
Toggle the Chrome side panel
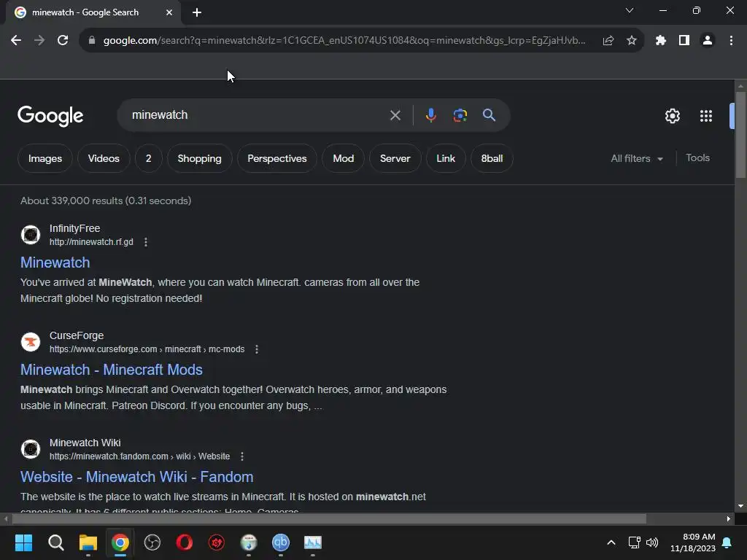pos(684,41)
